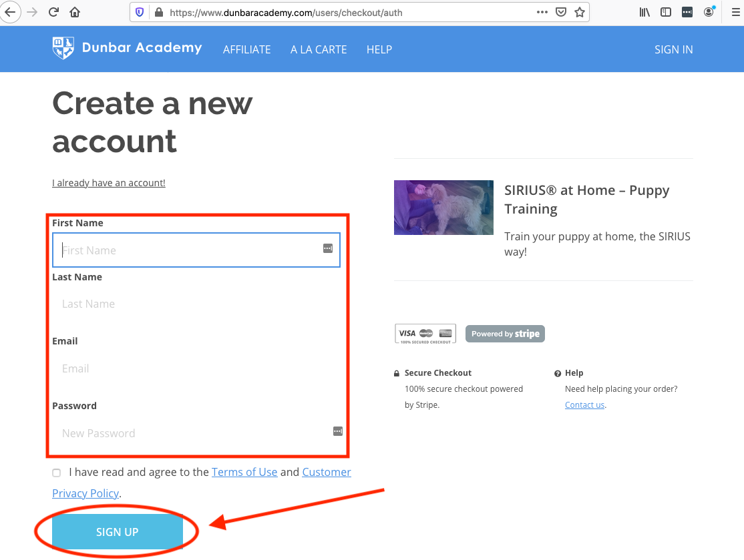Click 'Train your puppy at home' description
The image size is (744, 560).
click(597, 244)
